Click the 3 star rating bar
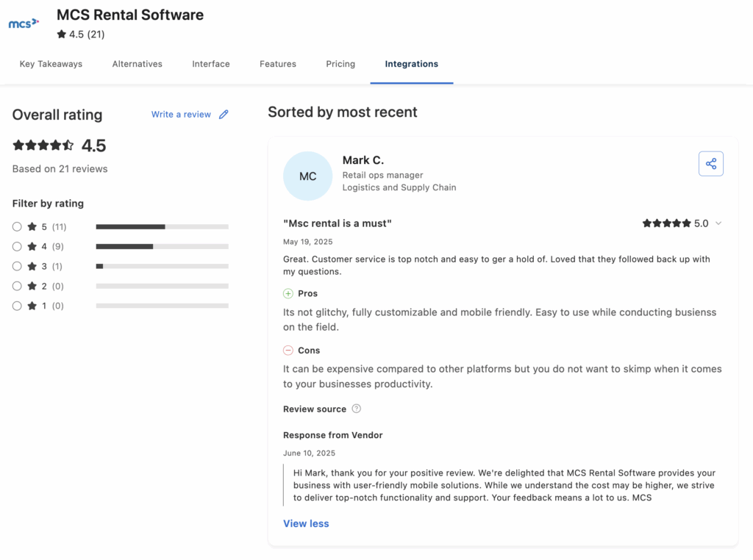Viewport: 753px width, 560px height. click(163, 266)
